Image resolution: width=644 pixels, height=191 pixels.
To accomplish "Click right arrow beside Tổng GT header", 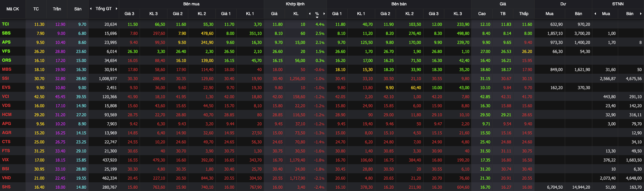I will [116, 9].
